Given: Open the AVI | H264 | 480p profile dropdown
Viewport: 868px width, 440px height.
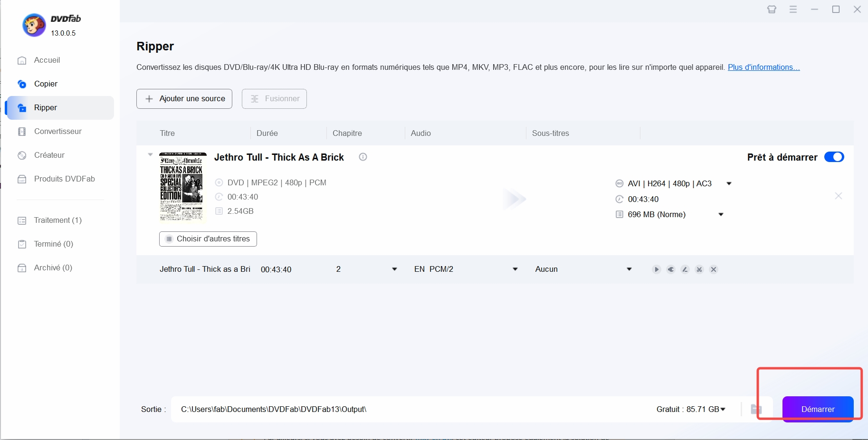Looking at the screenshot, I should [x=729, y=184].
